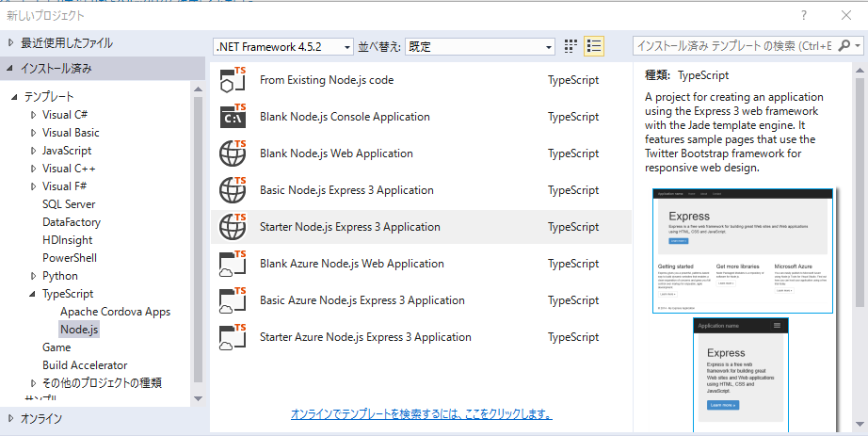Image resolution: width=868 pixels, height=436 pixels.
Task: Expand the オンライン section
Action: click(x=11, y=418)
